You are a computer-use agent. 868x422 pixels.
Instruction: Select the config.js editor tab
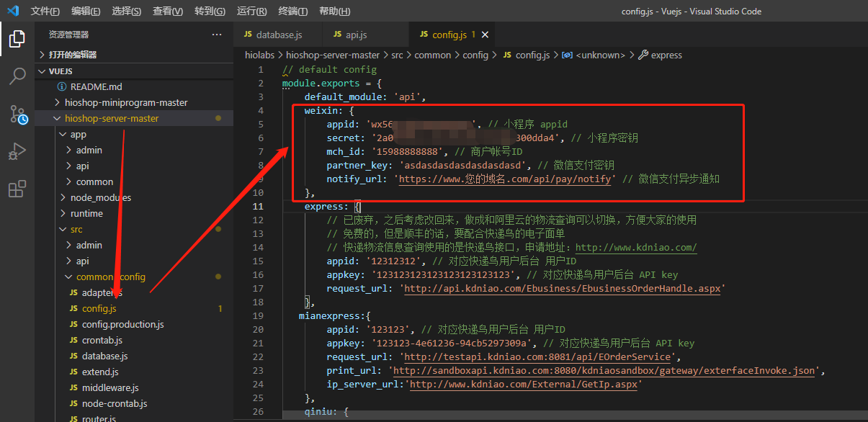pyautogui.click(x=450, y=35)
